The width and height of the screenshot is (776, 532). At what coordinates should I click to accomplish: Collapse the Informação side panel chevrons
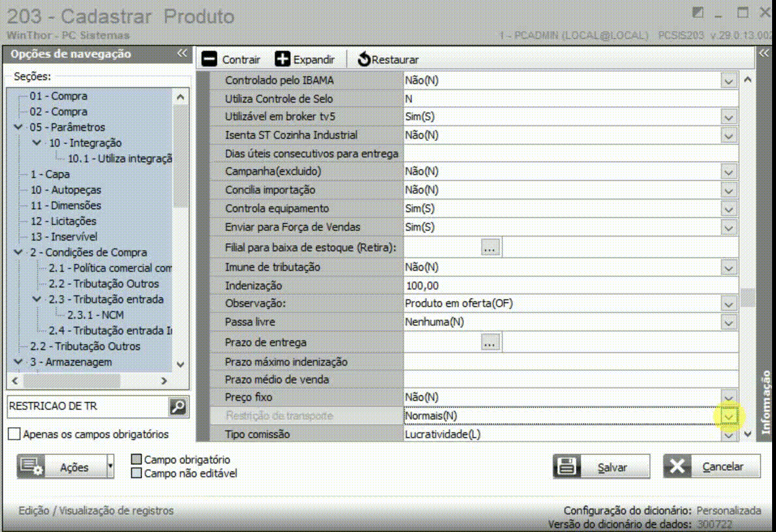pos(764,53)
